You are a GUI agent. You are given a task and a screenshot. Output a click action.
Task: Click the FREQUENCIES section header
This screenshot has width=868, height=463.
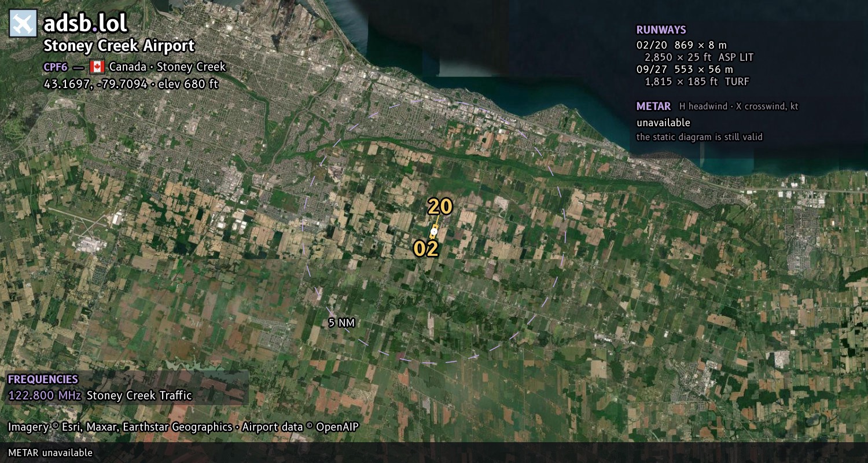coord(43,380)
